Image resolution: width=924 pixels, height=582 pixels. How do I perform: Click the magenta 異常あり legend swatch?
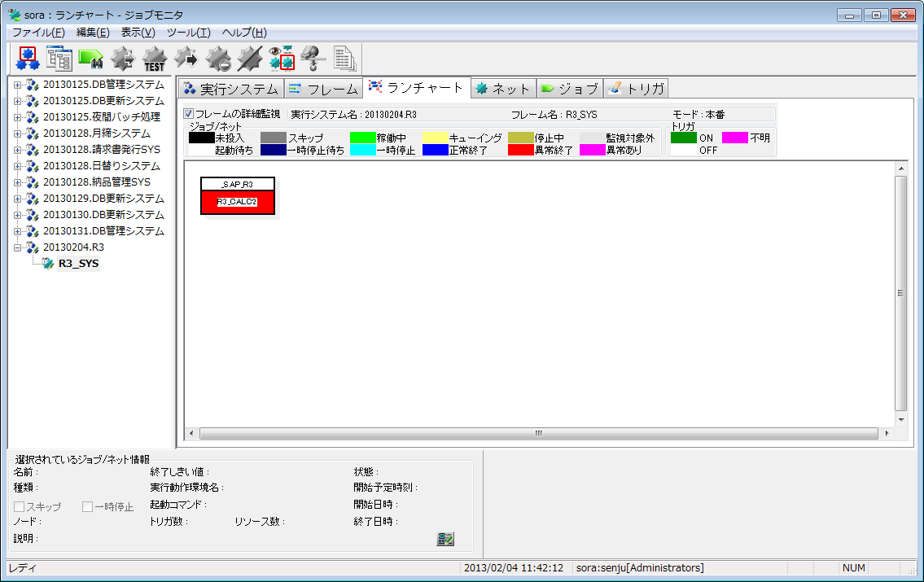pos(592,151)
